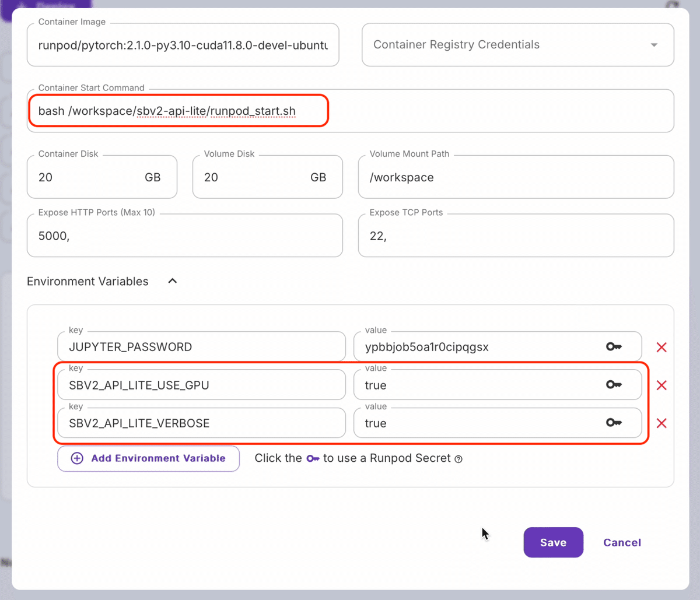Edit Expose HTTP Ports field
700x600 pixels.
(185, 236)
